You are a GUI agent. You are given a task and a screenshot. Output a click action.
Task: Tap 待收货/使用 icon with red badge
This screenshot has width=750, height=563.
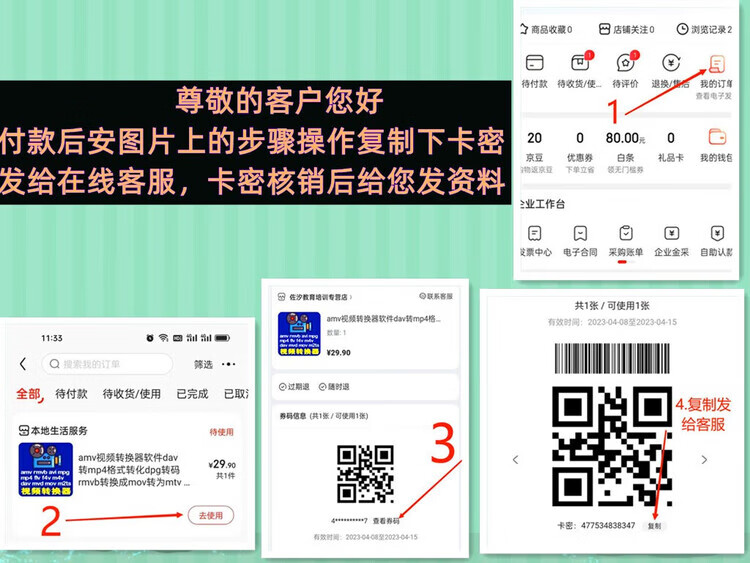coord(580,63)
